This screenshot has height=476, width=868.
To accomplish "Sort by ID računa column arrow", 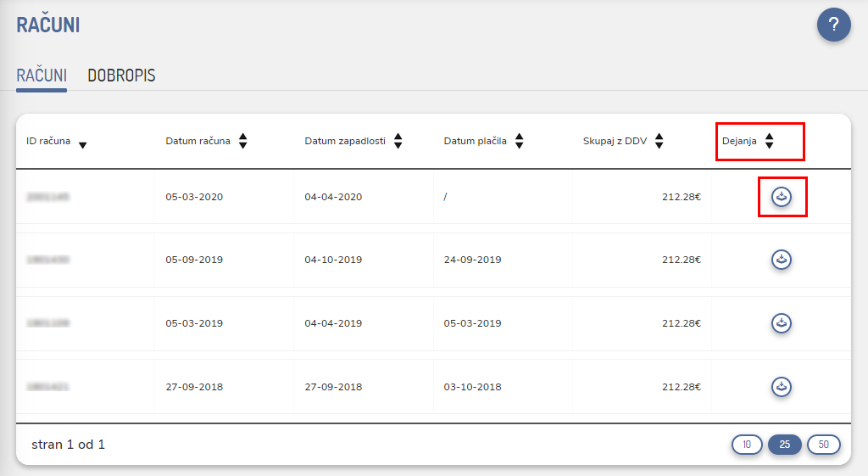I will pos(82,145).
